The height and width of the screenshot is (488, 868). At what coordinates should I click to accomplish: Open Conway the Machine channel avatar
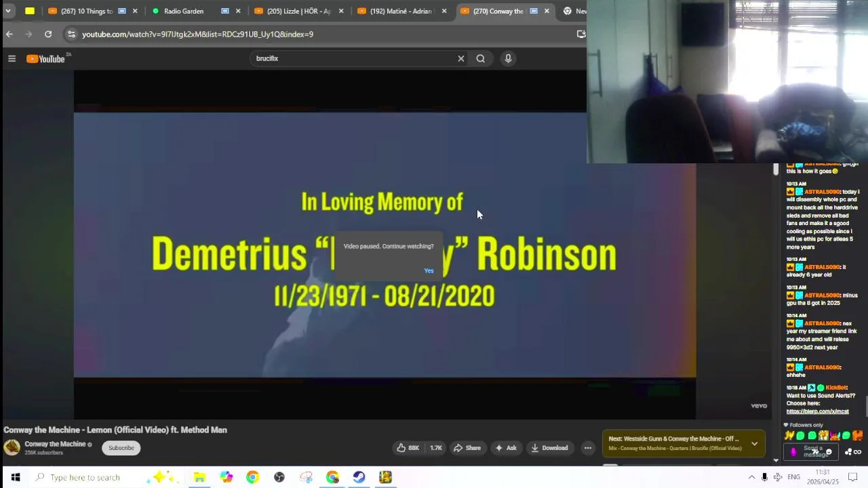click(12, 447)
